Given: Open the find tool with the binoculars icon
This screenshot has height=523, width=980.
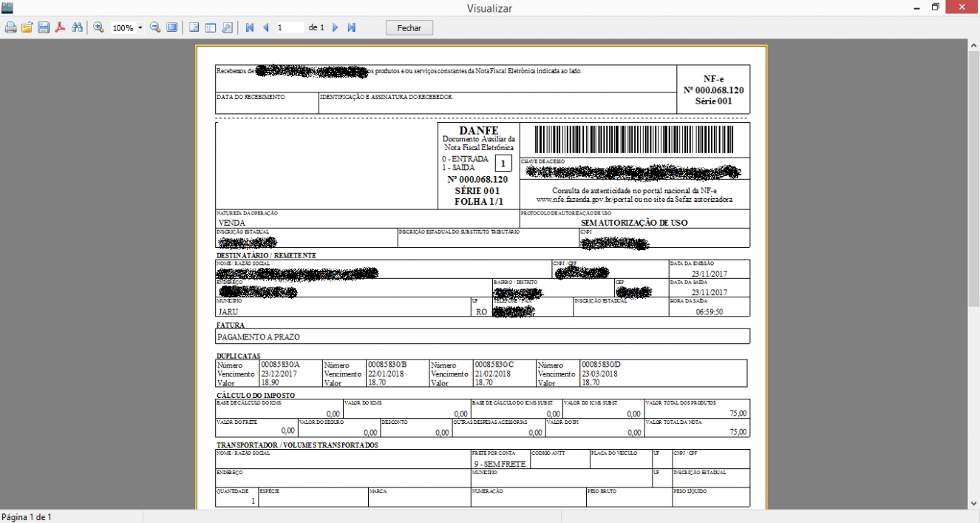Looking at the screenshot, I should pyautogui.click(x=76, y=27).
